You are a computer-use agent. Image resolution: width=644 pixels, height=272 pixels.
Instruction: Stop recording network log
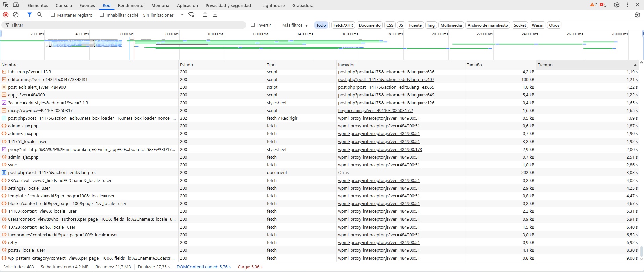pyautogui.click(x=6, y=15)
